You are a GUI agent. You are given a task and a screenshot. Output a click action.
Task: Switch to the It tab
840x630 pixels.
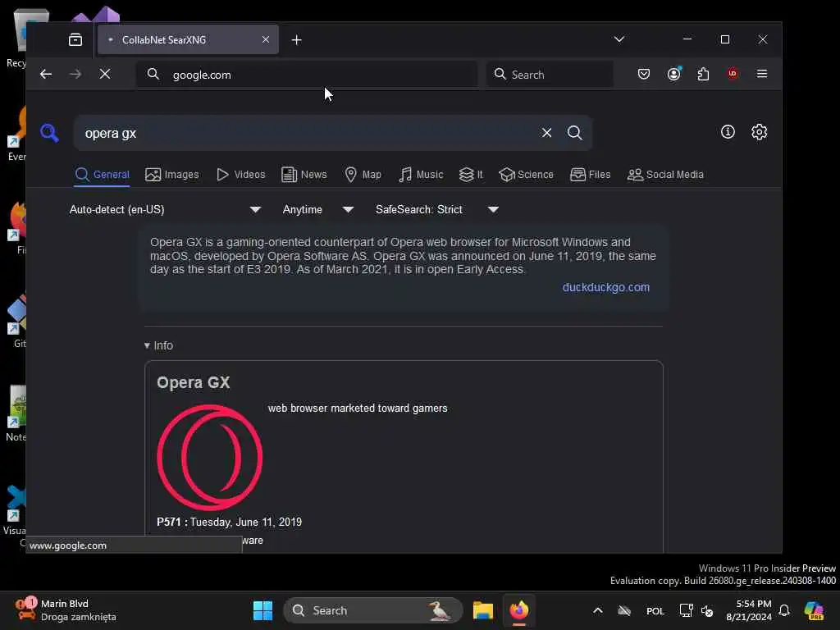(471, 175)
